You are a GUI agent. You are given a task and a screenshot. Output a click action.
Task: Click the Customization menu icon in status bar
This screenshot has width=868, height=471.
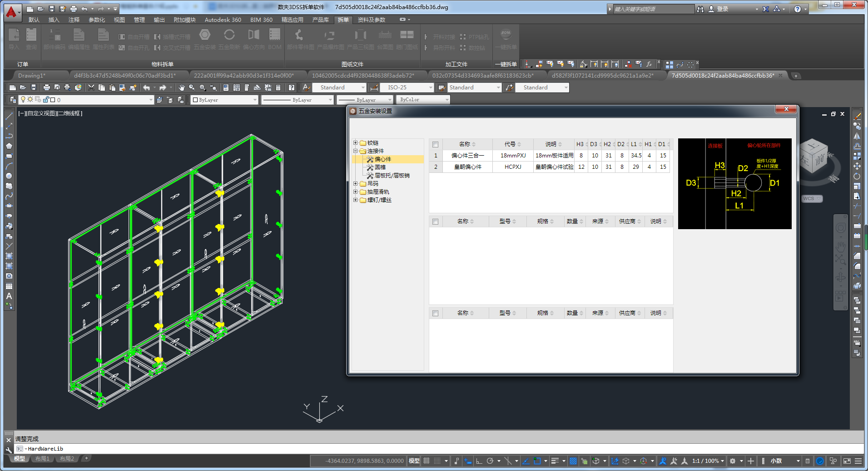pos(858,461)
